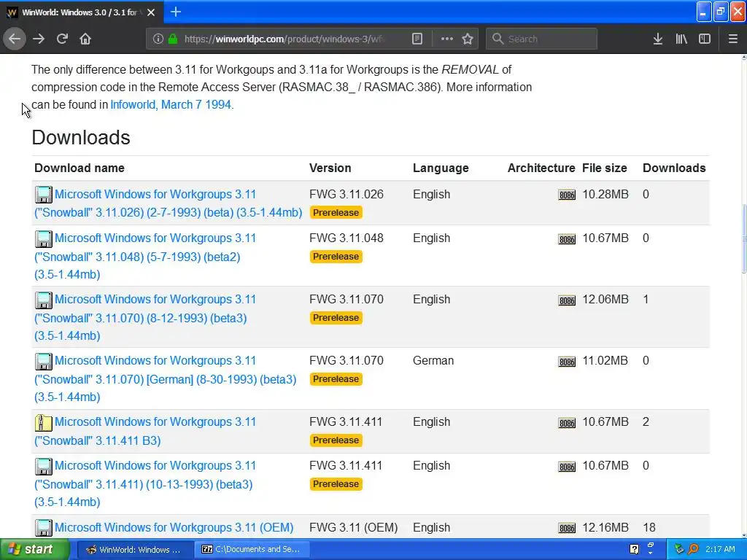Open Snowball 3.11.070 English beta3 link
Viewport: 747px width, 560px height.
(x=145, y=317)
